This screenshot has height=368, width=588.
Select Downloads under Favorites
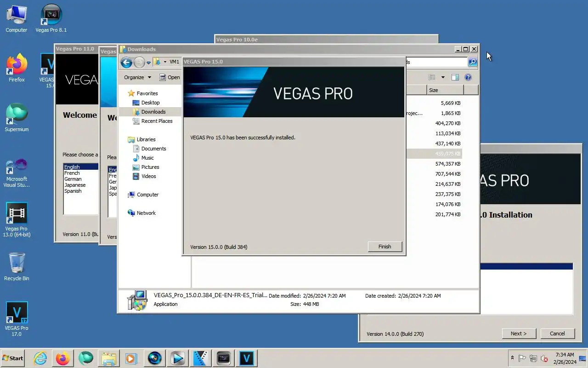pos(153,112)
